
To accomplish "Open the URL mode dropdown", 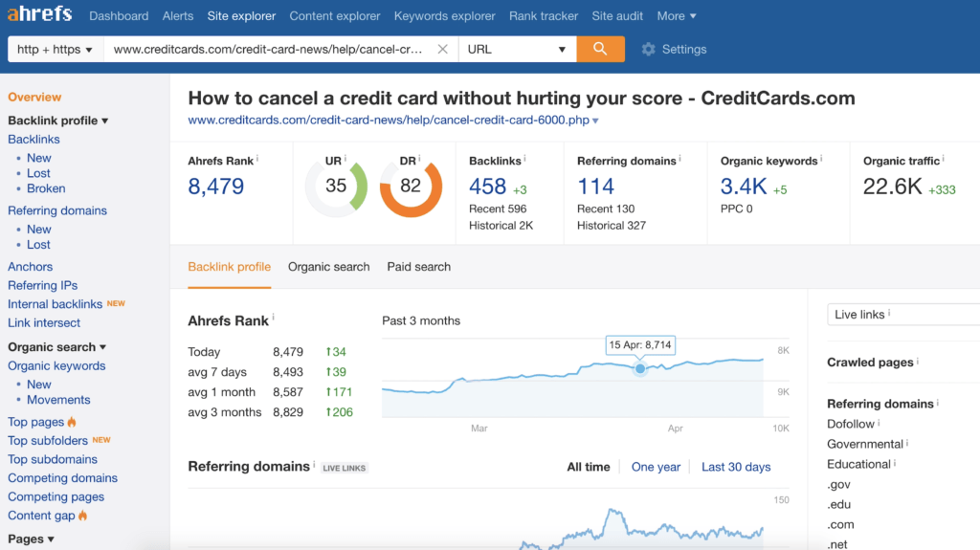I will [x=517, y=49].
